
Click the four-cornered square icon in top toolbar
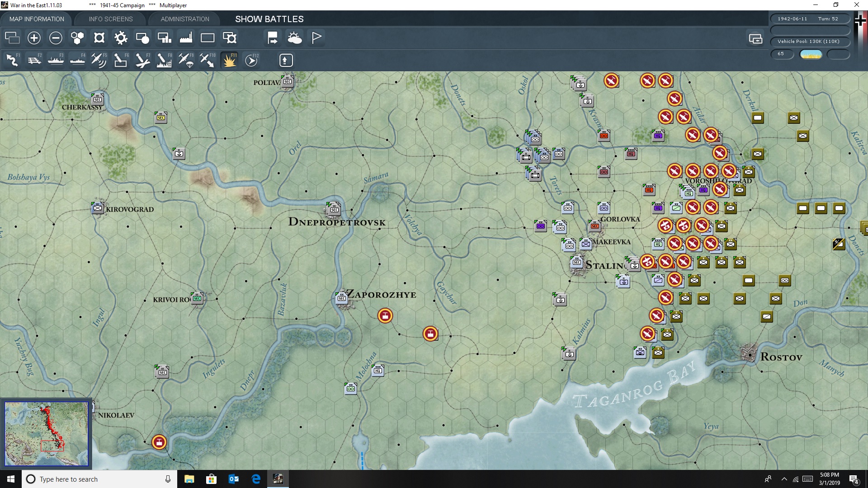(x=99, y=38)
